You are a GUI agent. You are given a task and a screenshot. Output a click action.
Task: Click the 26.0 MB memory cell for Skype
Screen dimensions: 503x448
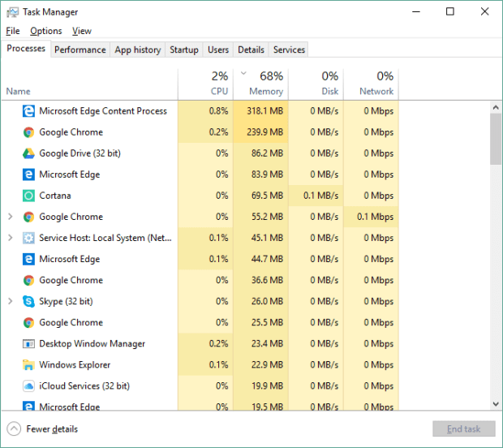pos(260,301)
